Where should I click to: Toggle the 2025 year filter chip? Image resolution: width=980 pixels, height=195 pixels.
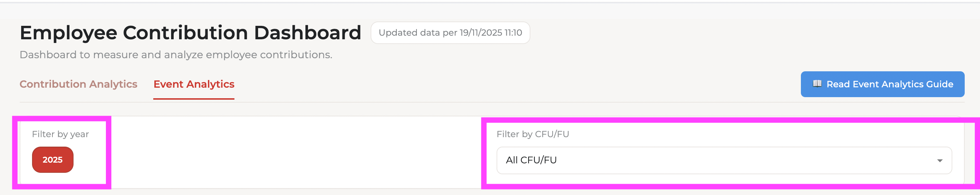click(52, 160)
